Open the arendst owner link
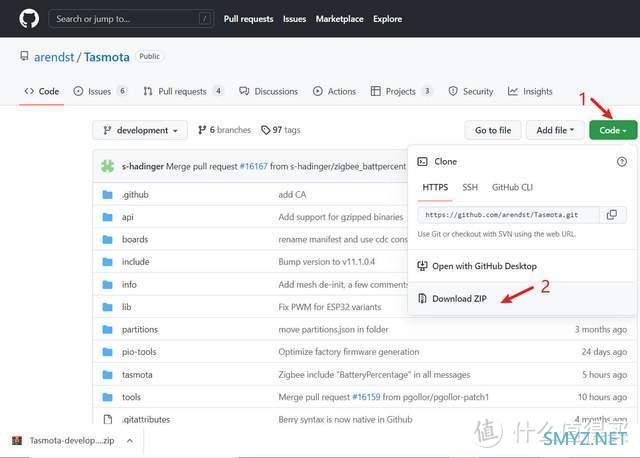This screenshot has width=640, height=458. pyautogui.click(x=54, y=57)
